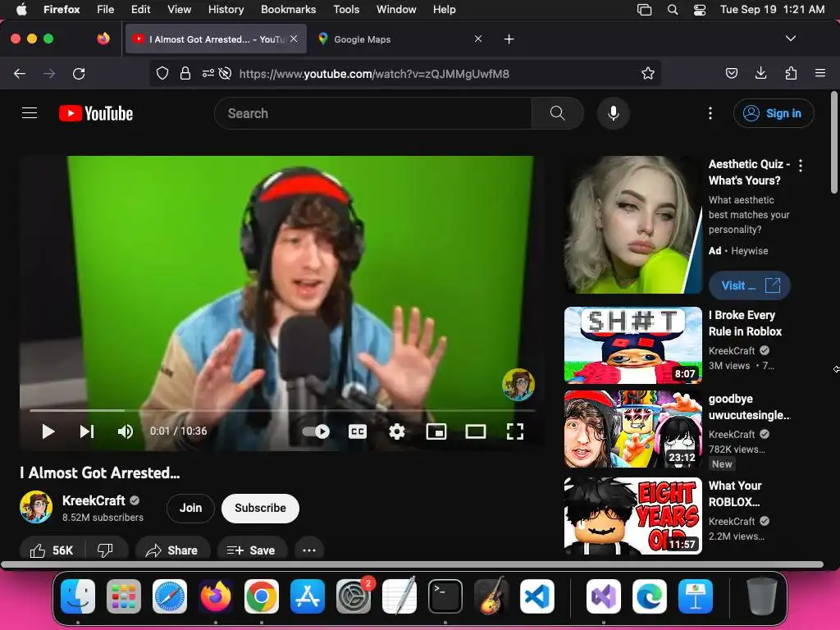Save video to playlist

[x=251, y=550]
